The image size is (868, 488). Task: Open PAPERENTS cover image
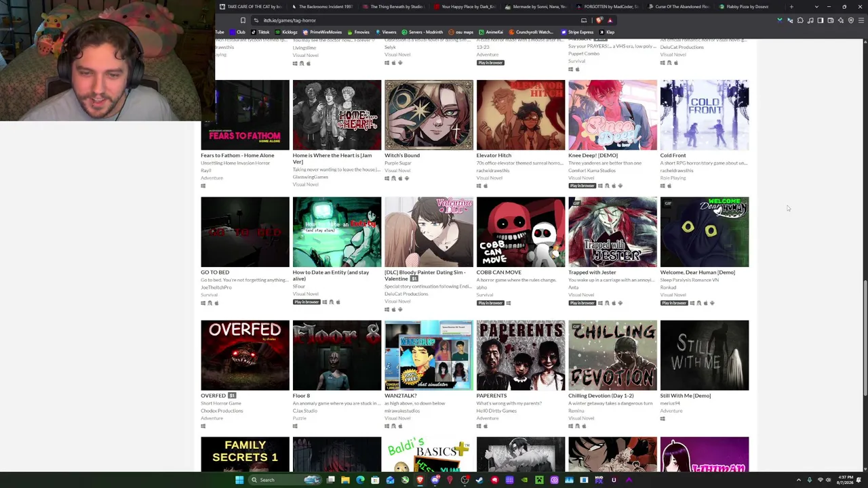pos(521,355)
